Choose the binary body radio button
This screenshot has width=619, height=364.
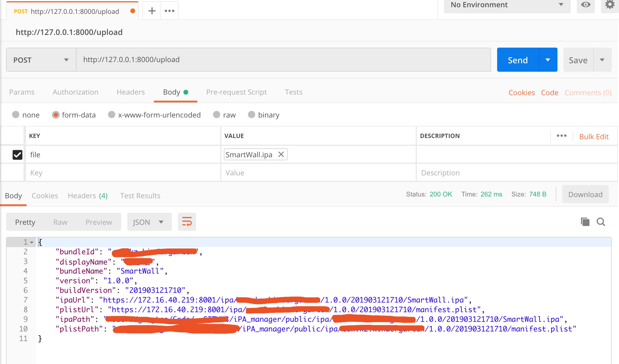[252, 115]
